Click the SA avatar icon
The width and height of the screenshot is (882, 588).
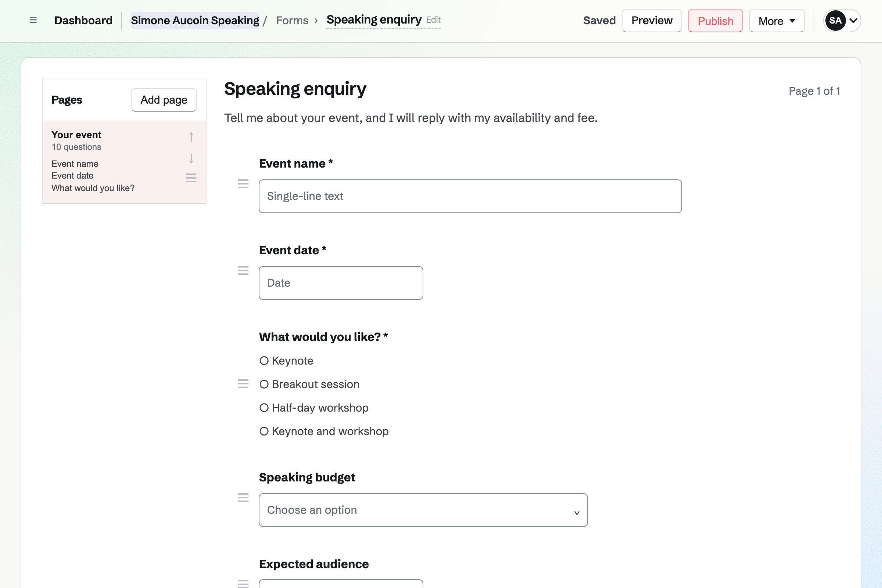835,21
